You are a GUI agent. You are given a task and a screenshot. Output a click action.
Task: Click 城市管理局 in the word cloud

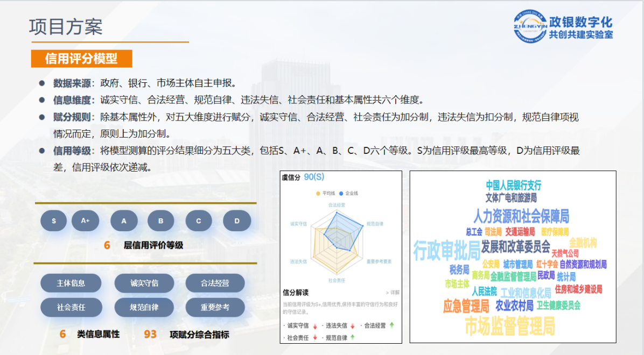pyautogui.click(x=518, y=264)
